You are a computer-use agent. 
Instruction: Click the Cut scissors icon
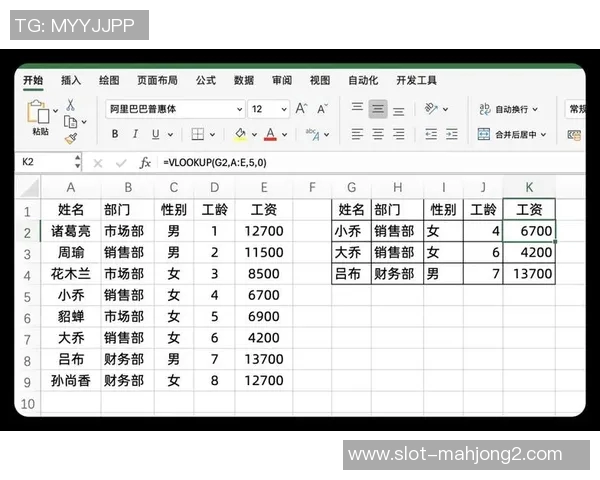click(70, 104)
